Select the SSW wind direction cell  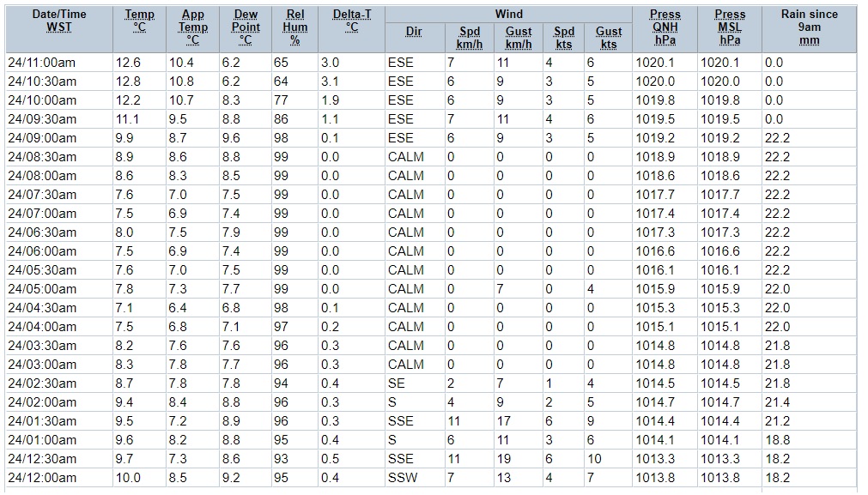point(403,478)
